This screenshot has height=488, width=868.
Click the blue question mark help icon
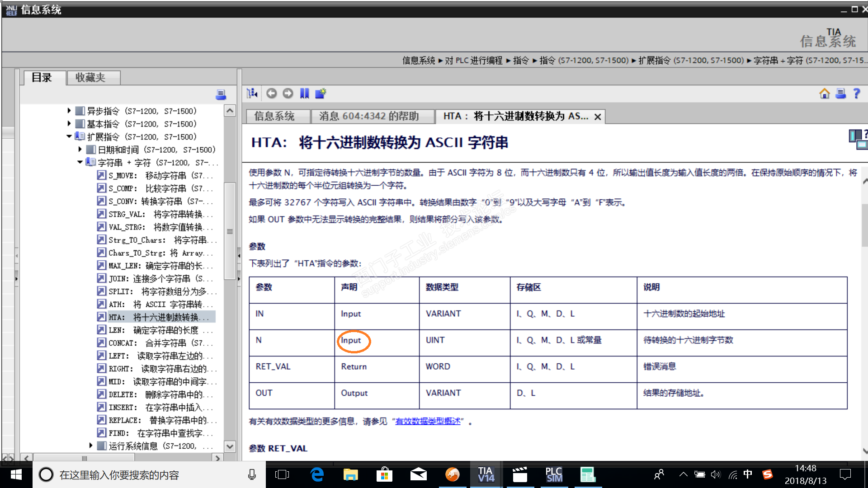tap(856, 94)
